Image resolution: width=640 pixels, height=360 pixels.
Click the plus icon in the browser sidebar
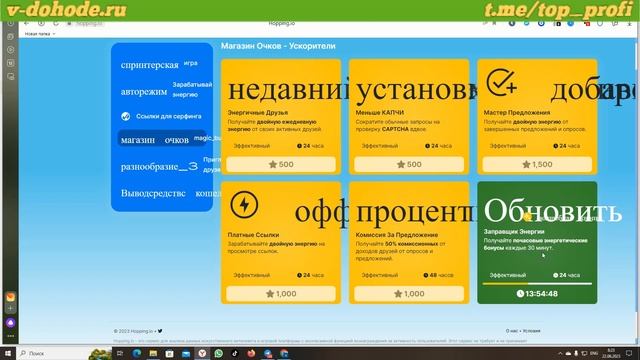click(11, 309)
